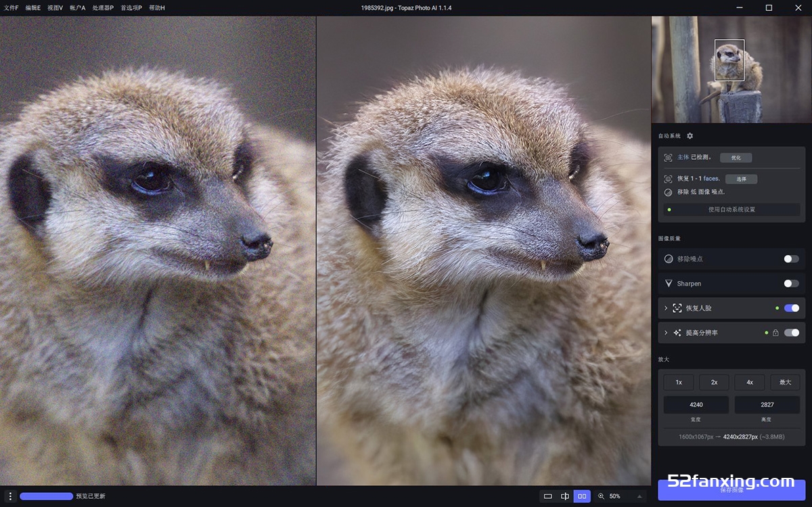Image resolution: width=812 pixels, height=507 pixels.
Task: Click the 放大 section heading
Action: click(663, 359)
